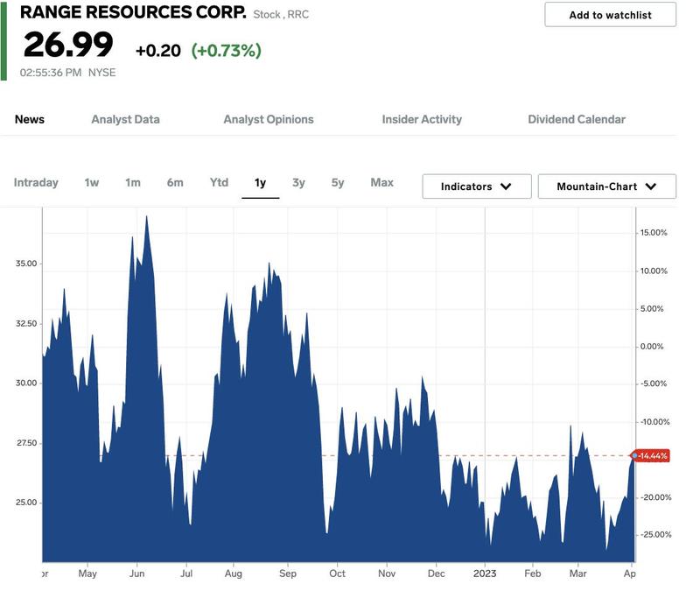Switch chart to 1m range
This screenshot has width=700, height=598.
click(133, 182)
